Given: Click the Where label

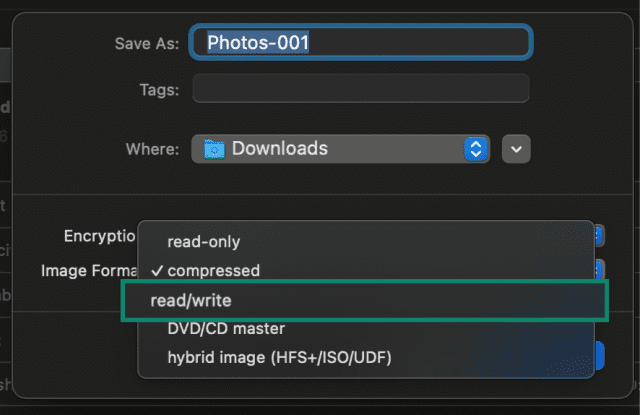Looking at the screenshot, I should click(152, 149).
